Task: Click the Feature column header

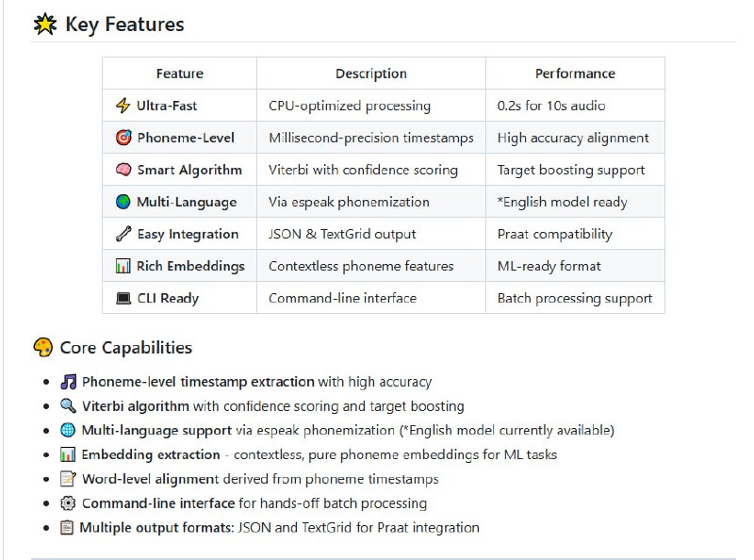Action: (x=180, y=74)
